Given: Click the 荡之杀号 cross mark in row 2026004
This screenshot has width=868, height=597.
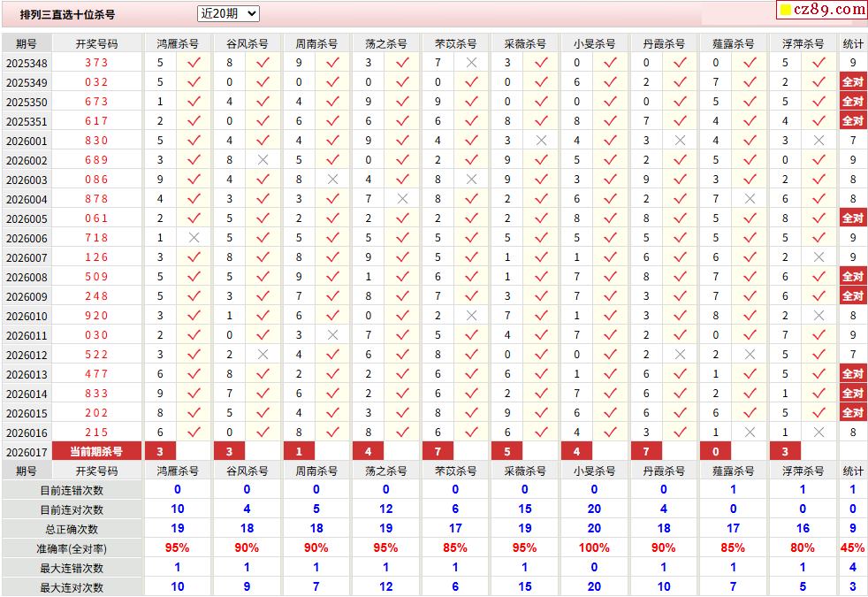Looking at the screenshot, I should click(x=402, y=199).
